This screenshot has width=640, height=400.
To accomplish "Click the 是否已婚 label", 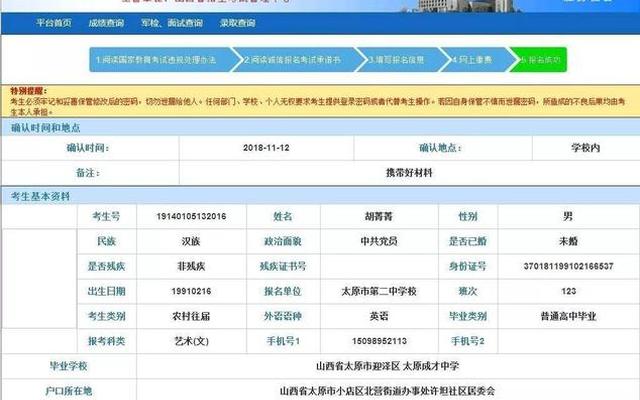I will [468, 241].
